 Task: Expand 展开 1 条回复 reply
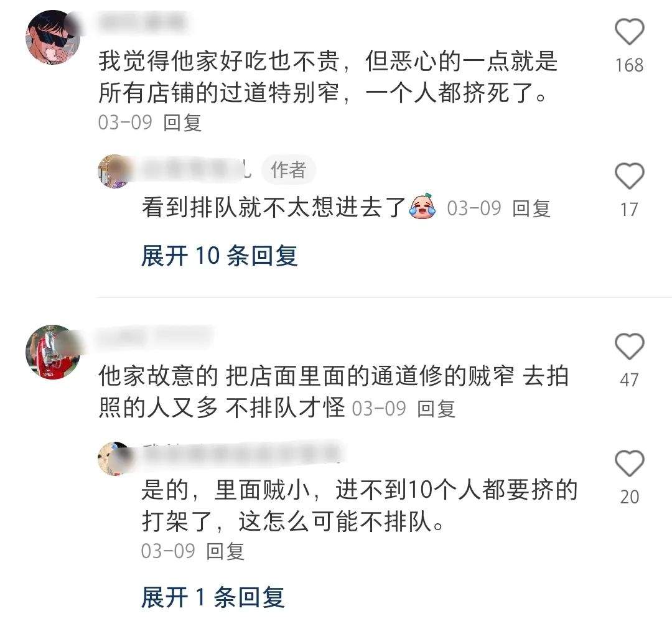213,597
